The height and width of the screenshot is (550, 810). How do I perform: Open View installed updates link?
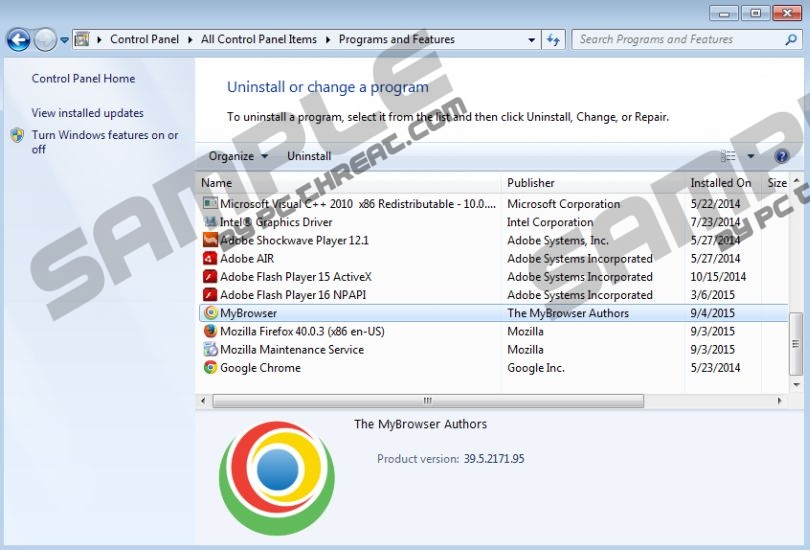(88, 113)
